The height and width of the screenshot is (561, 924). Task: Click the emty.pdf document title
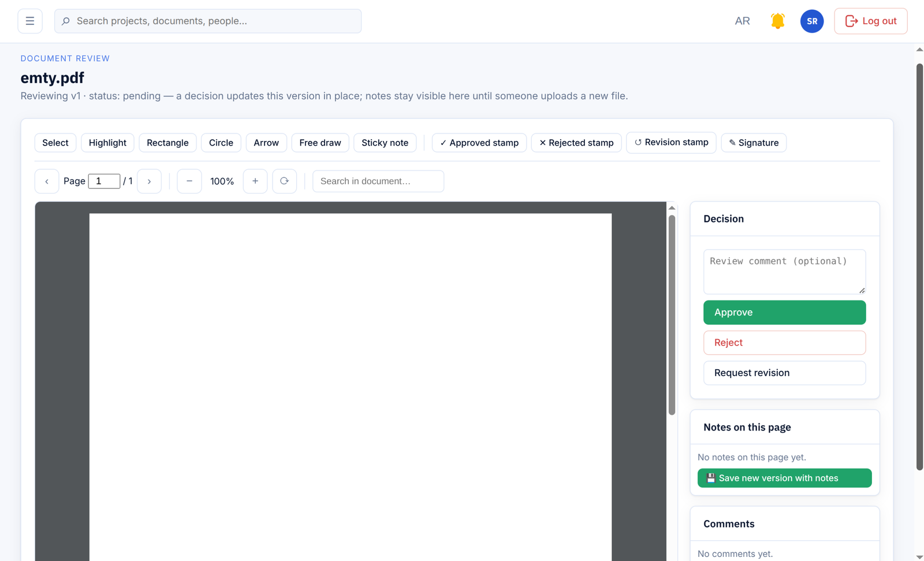tap(53, 78)
